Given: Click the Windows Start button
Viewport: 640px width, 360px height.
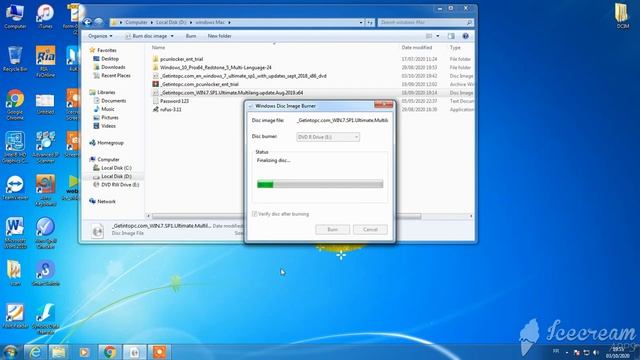Looking at the screenshot, I should 10,352.
